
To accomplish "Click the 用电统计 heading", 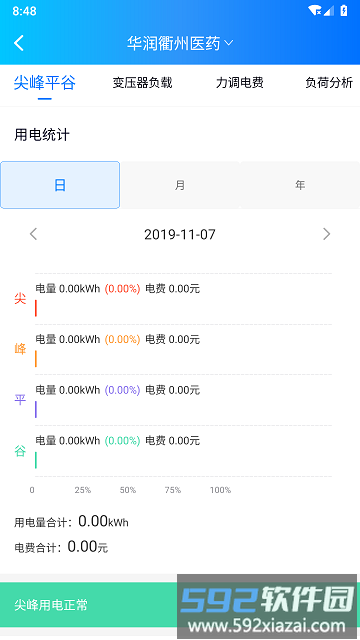I will click(x=42, y=135).
